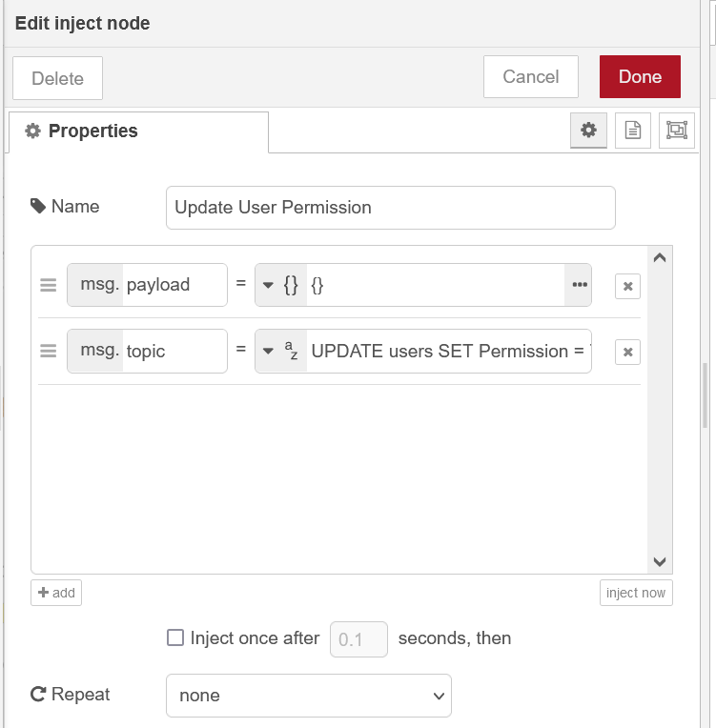The image size is (716, 728).
Task: Delete the inject node
Action: (57, 78)
